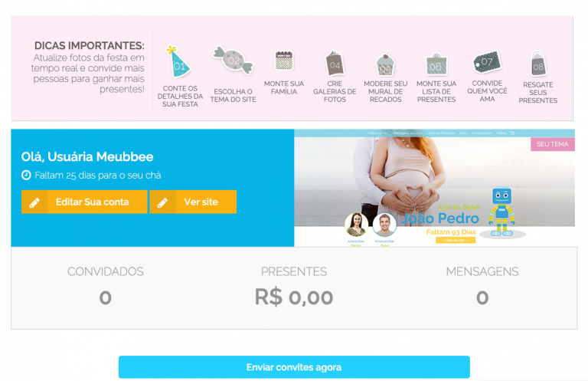Click the gift box icon numbered 06
Viewport: 588px width, 381px height.
(436, 64)
